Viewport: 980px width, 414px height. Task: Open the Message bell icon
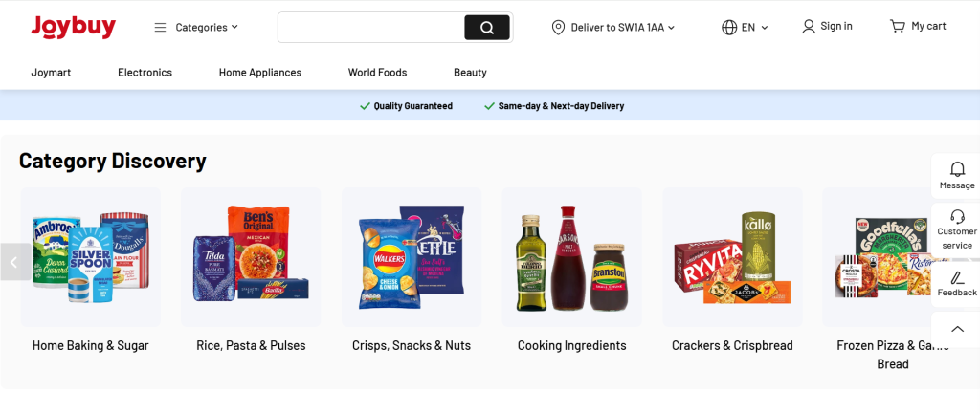point(957,168)
